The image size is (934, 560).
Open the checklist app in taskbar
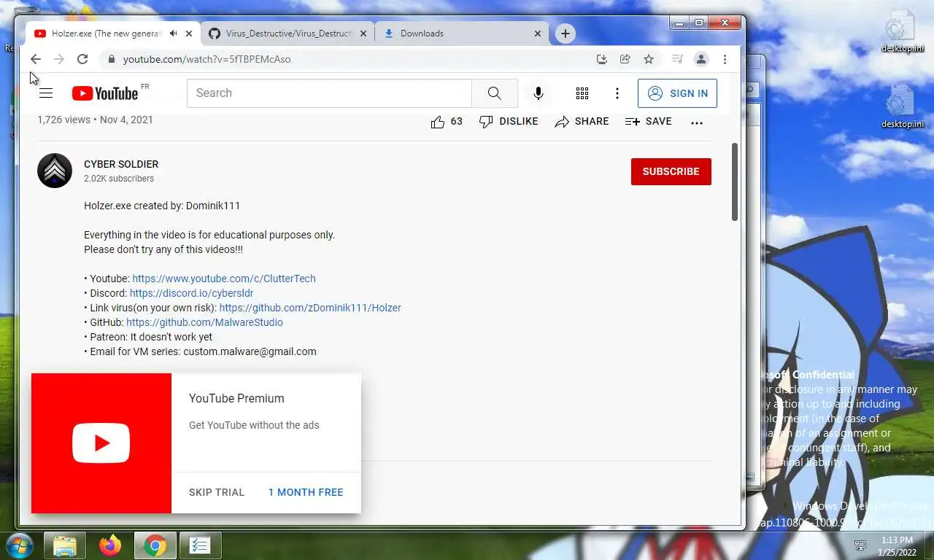pyautogui.click(x=200, y=545)
